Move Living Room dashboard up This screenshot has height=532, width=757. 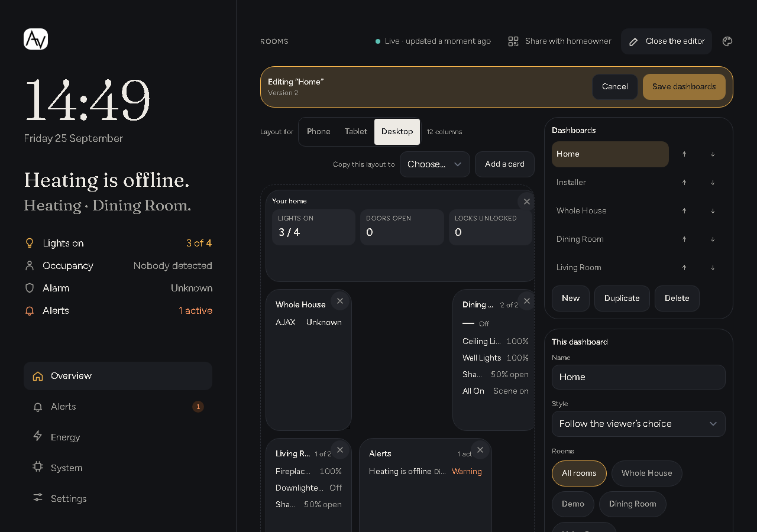coord(684,268)
